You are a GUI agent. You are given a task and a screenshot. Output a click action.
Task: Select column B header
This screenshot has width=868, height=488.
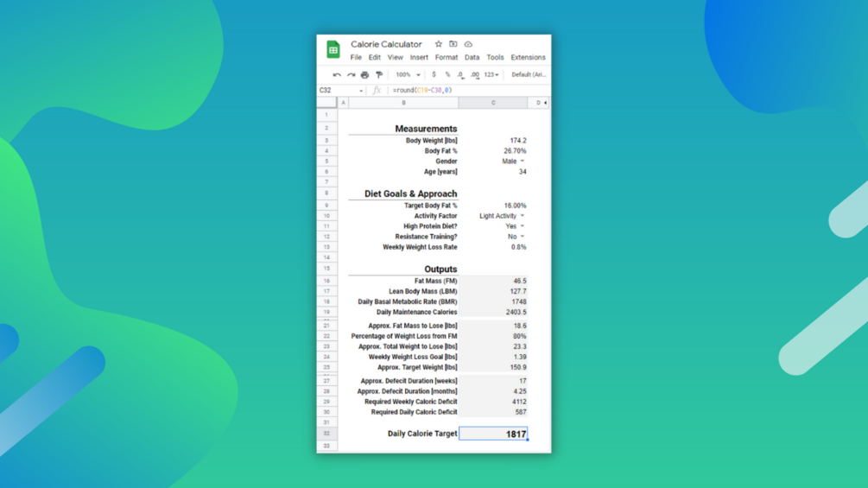(x=403, y=103)
